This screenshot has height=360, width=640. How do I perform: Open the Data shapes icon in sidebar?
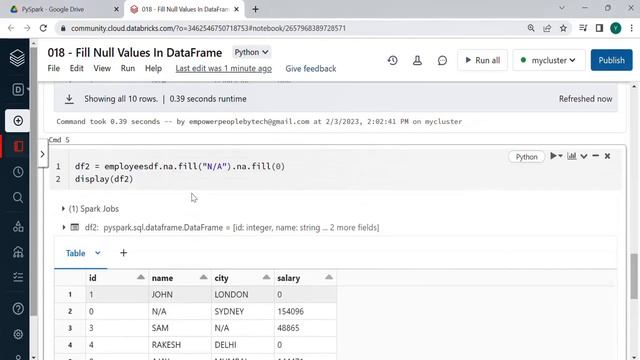coord(18,226)
